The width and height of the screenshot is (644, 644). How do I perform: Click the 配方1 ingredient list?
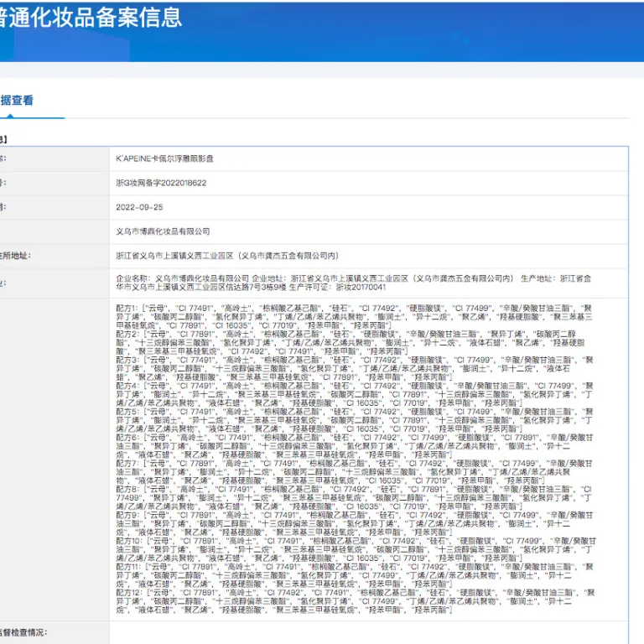click(x=354, y=317)
